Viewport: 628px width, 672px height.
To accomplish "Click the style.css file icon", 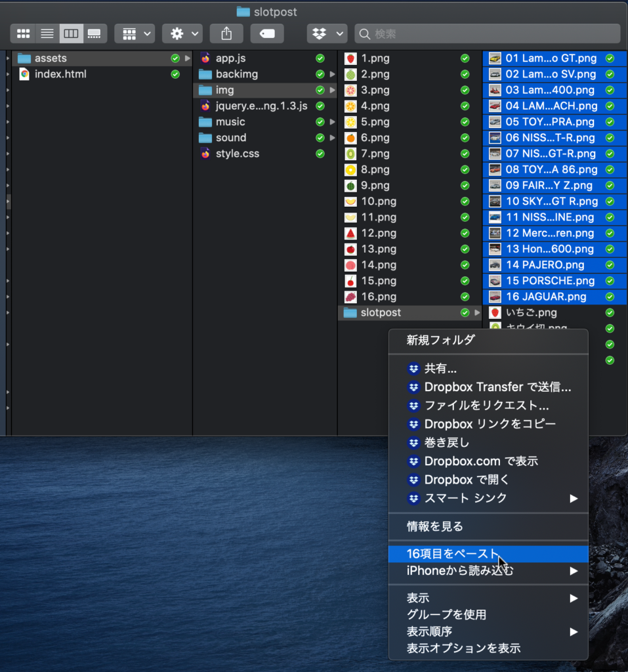I will (205, 154).
